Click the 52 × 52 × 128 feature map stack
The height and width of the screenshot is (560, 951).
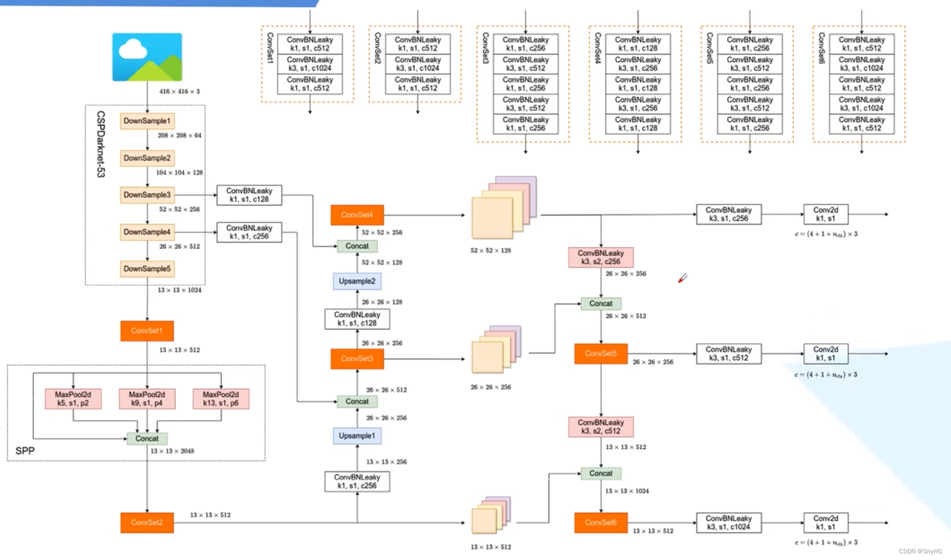pyautogui.click(x=503, y=208)
